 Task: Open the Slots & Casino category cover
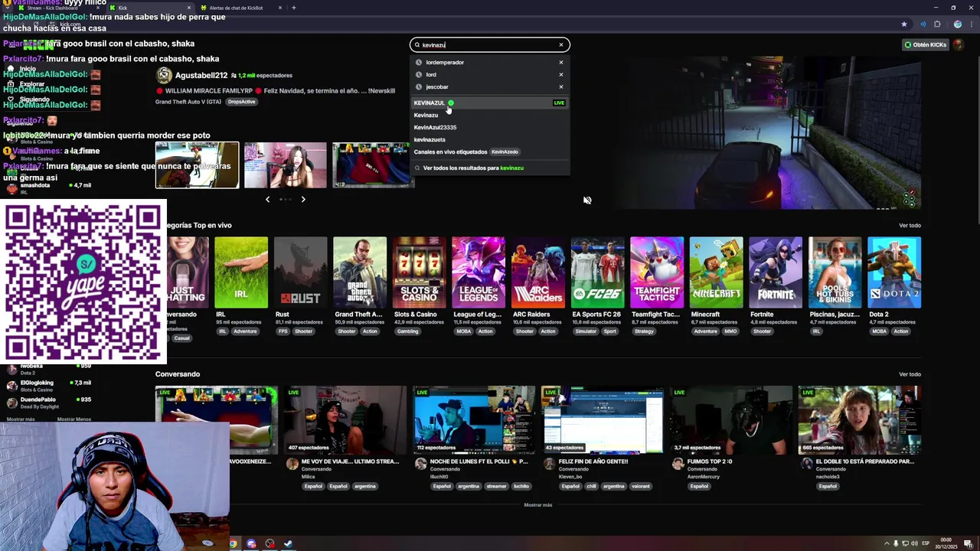tap(419, 272)
